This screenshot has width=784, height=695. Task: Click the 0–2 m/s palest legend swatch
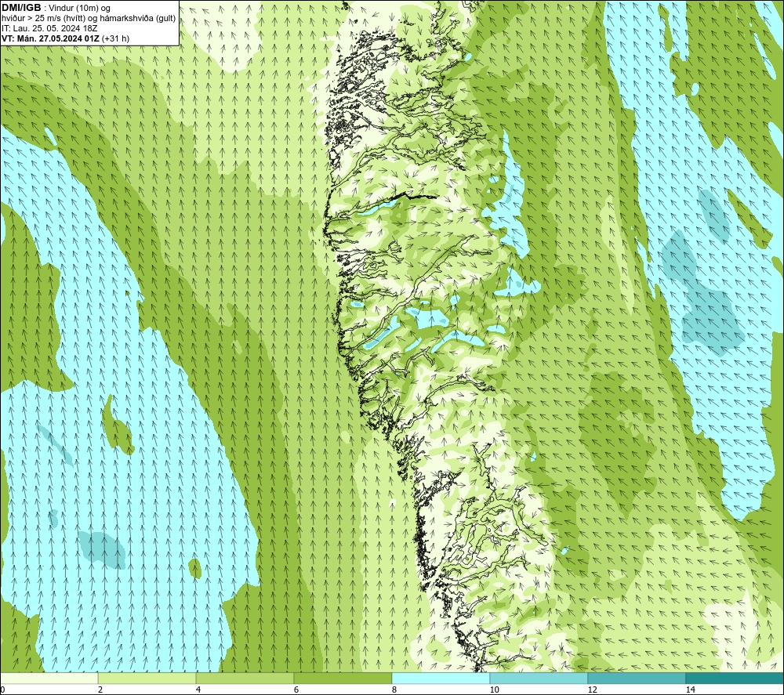point(49,678)
